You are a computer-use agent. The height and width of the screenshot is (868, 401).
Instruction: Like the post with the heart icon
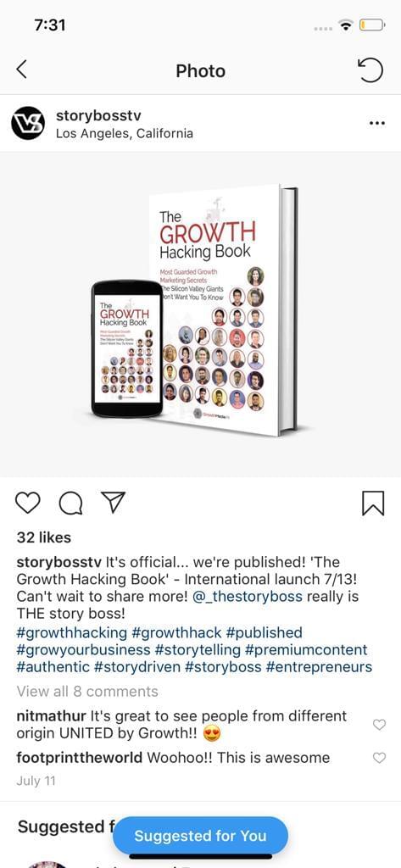tap(28, 503)
